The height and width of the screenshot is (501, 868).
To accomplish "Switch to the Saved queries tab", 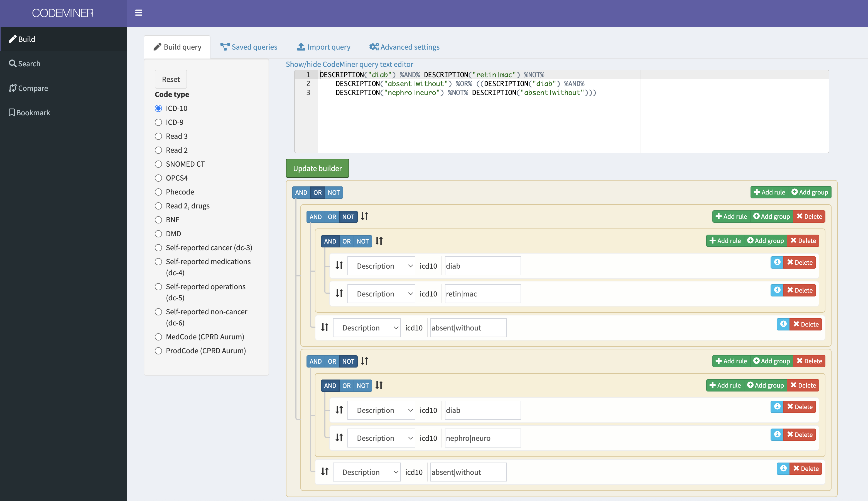I will tap(249, 47).
